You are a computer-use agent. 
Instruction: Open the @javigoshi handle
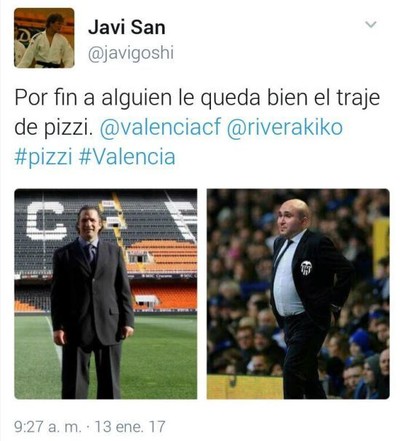tap(131, 53)
